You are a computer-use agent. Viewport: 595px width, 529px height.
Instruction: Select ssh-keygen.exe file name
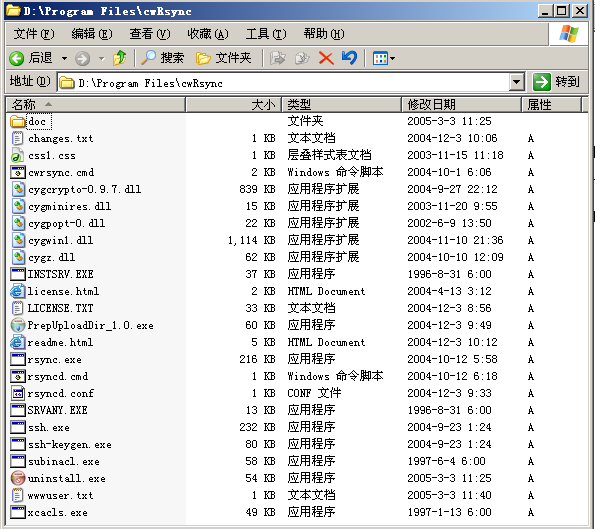tap(70, 444)
